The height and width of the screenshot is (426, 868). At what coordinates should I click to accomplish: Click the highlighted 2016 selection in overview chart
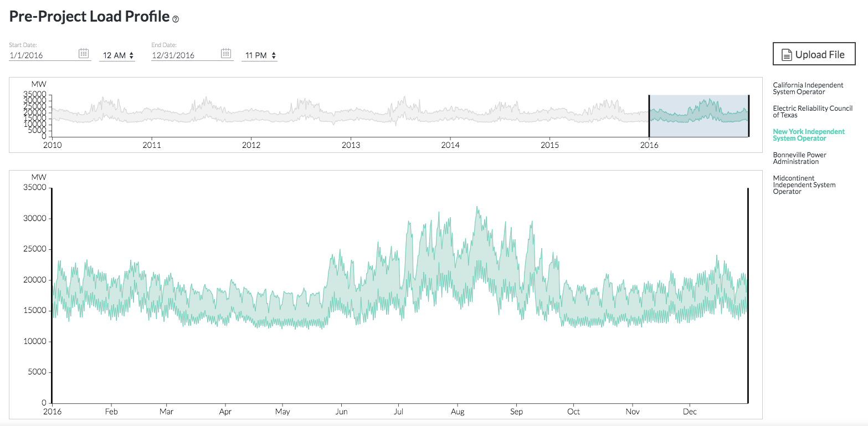pyautogui.click(x=698, y=115)
